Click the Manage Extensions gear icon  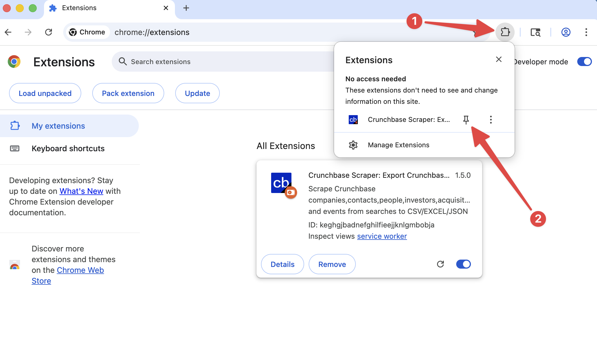pyautogui.click(x=353, y=145)
